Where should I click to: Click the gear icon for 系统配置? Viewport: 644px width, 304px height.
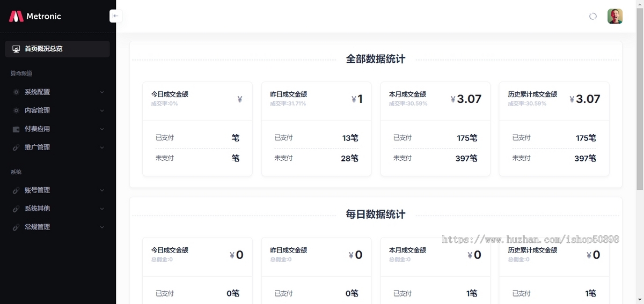tap(16, 92)
